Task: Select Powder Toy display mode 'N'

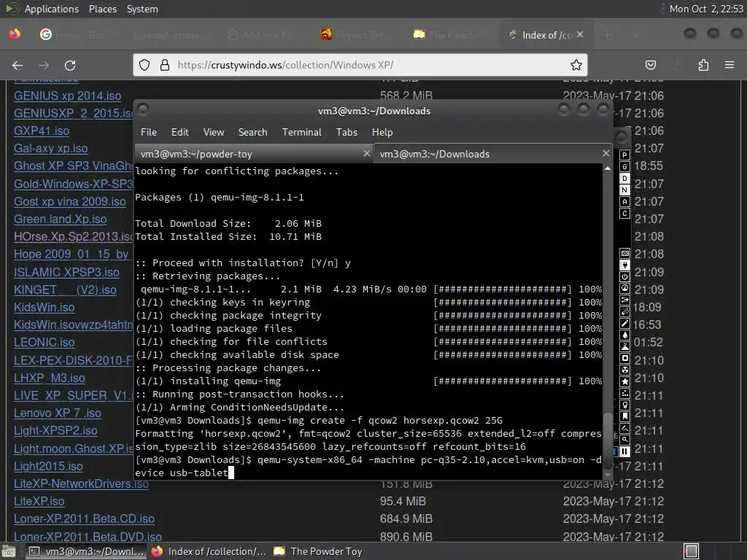Action: (624, 190)
